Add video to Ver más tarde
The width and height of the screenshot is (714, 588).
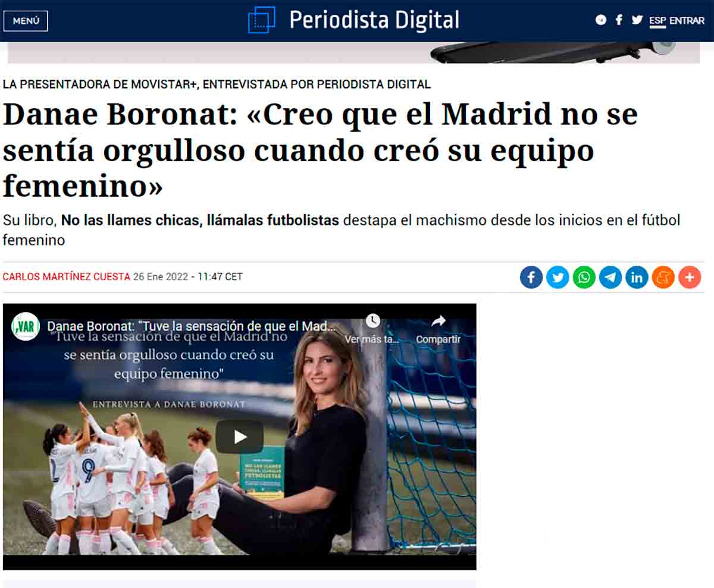pos(373,329)
